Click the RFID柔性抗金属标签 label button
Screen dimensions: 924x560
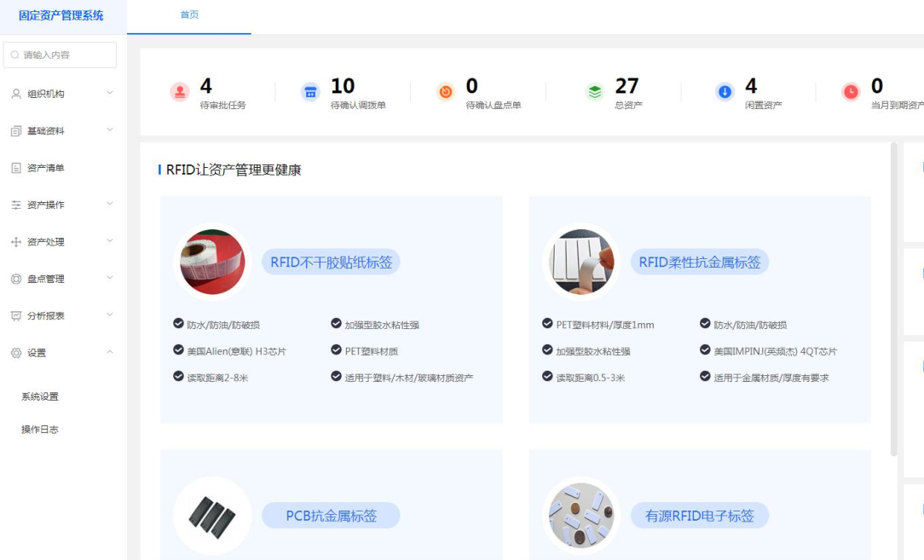700,263
